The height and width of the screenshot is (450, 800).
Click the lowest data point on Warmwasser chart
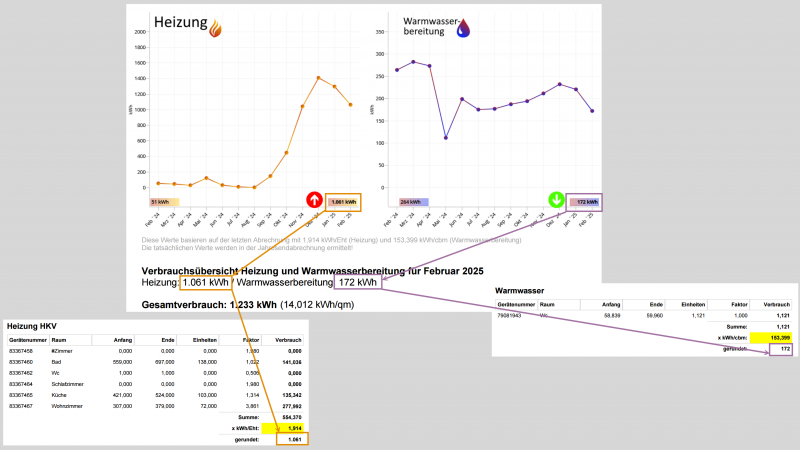coord(446,138)
